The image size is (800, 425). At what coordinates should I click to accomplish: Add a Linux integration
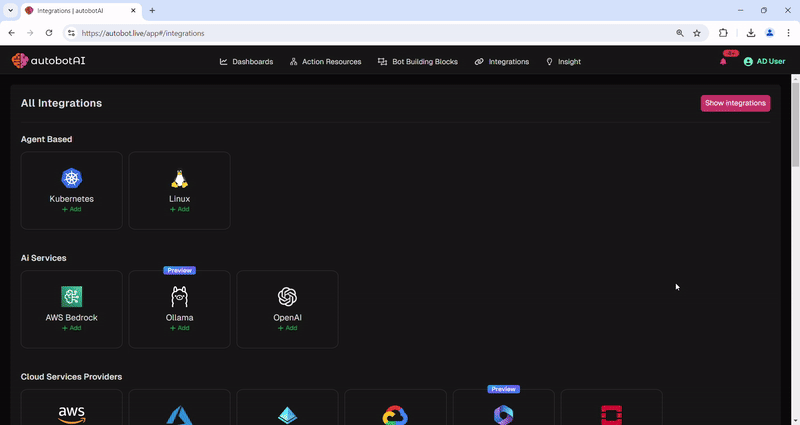(x=180, y=209)
